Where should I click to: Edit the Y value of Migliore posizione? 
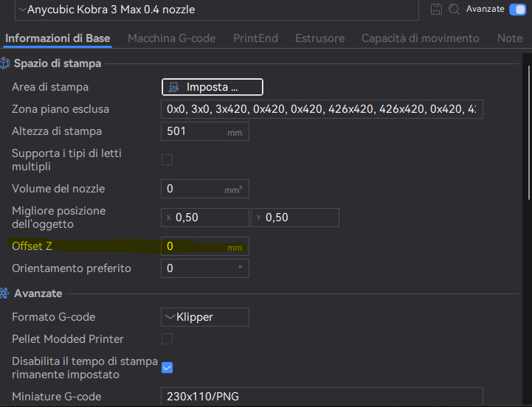pyautogui.click(x=295, y=218)
